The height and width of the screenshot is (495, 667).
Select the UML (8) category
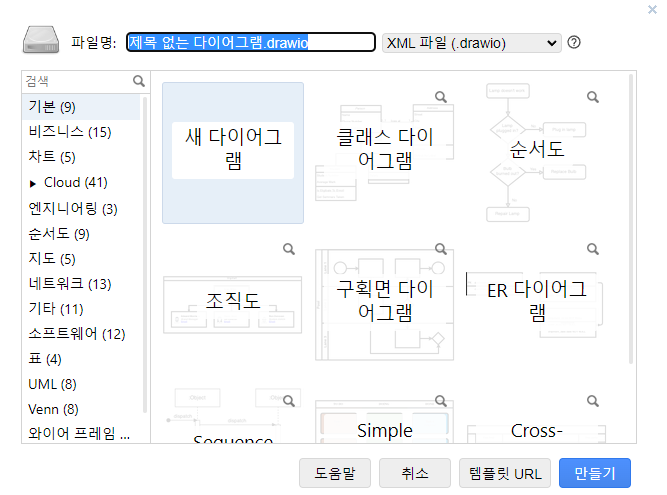pyautogui.click(x=81, y=384)
